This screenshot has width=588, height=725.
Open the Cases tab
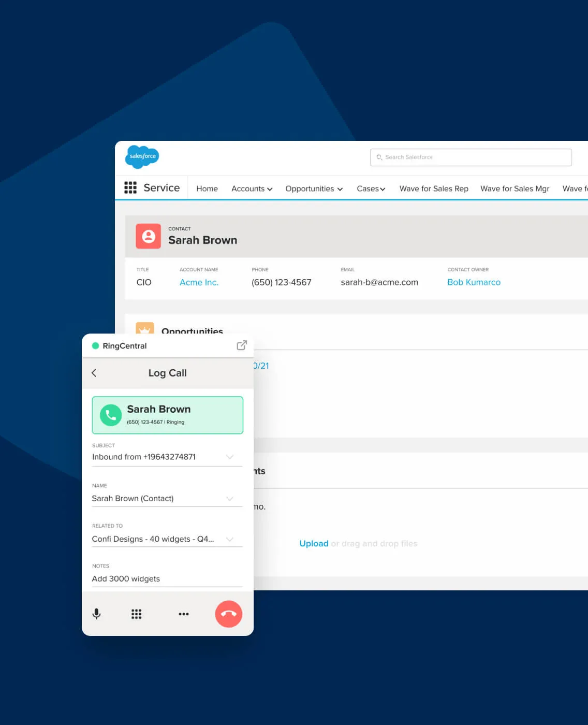(367, 189)
